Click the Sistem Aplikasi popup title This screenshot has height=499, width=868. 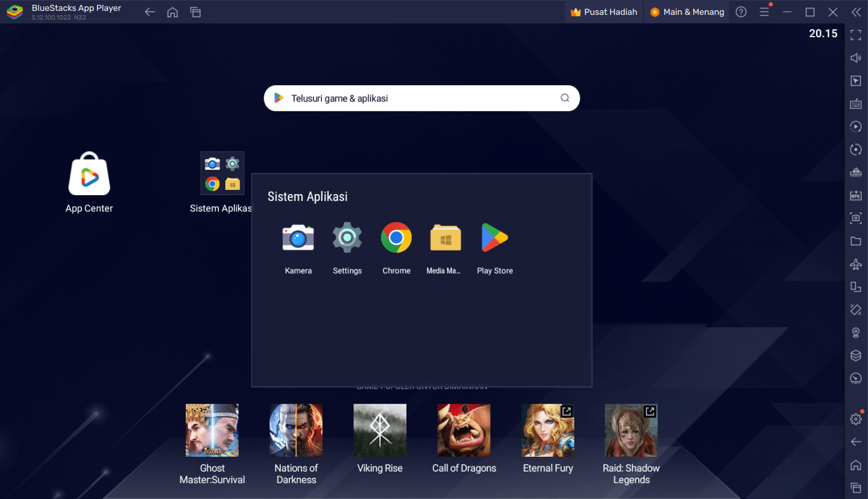point(308,197)
